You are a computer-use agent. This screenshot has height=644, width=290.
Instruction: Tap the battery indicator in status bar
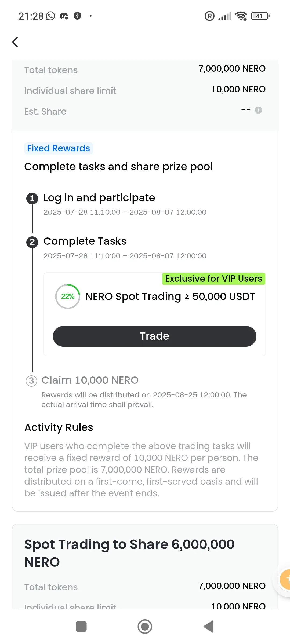point(260,16)
